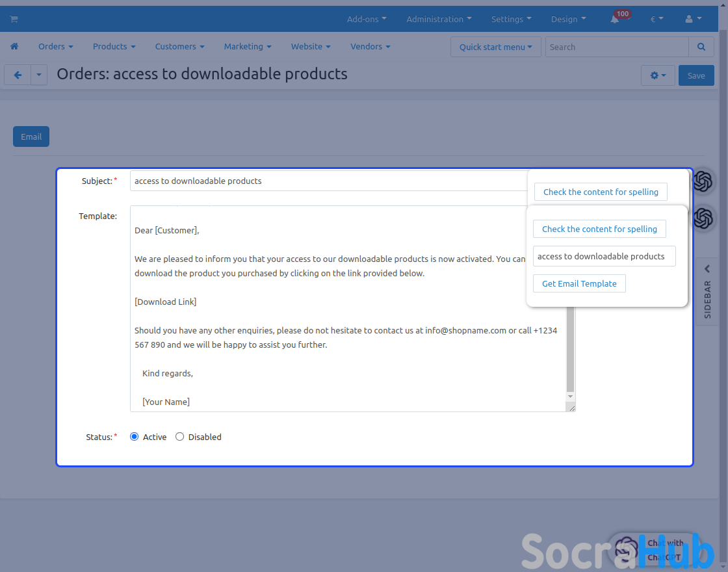728x572 pixels.
Task: Open the notifications bell with 100 badge
Action: [615, 19]
